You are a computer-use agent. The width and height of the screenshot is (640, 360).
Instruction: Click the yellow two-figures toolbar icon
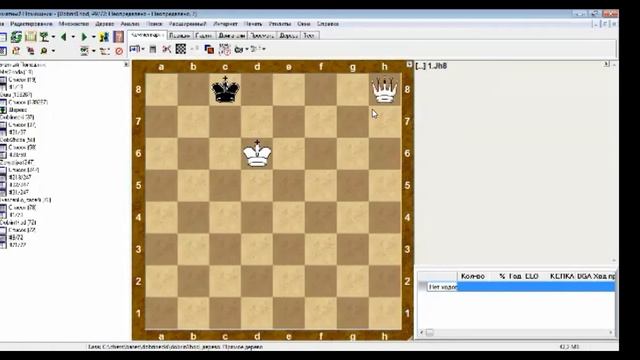(x=104, y=37)
